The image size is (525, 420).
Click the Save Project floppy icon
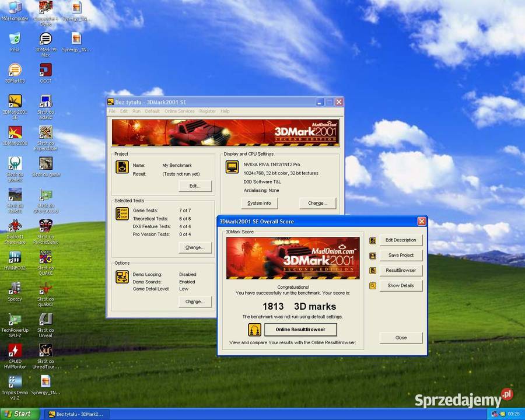(373, 256)
